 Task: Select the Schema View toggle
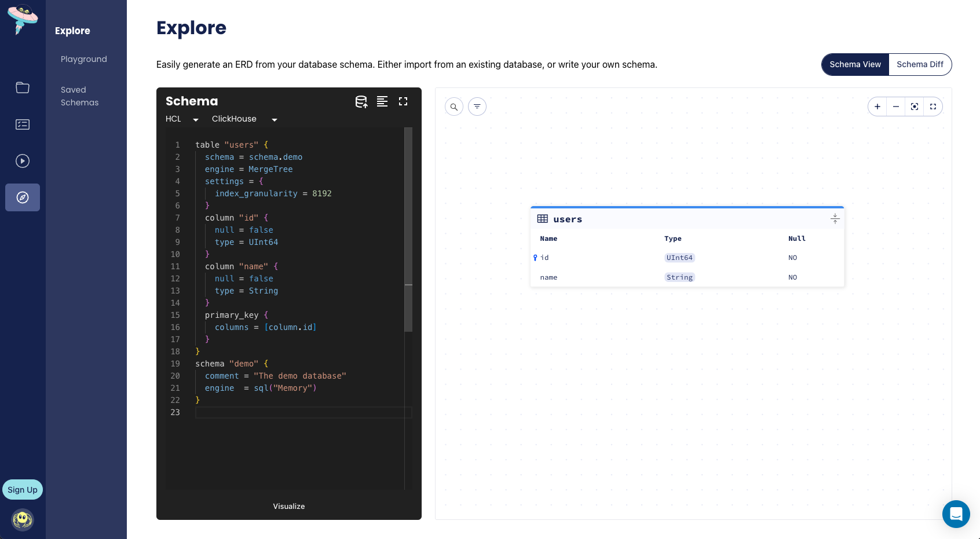point(855,64)
